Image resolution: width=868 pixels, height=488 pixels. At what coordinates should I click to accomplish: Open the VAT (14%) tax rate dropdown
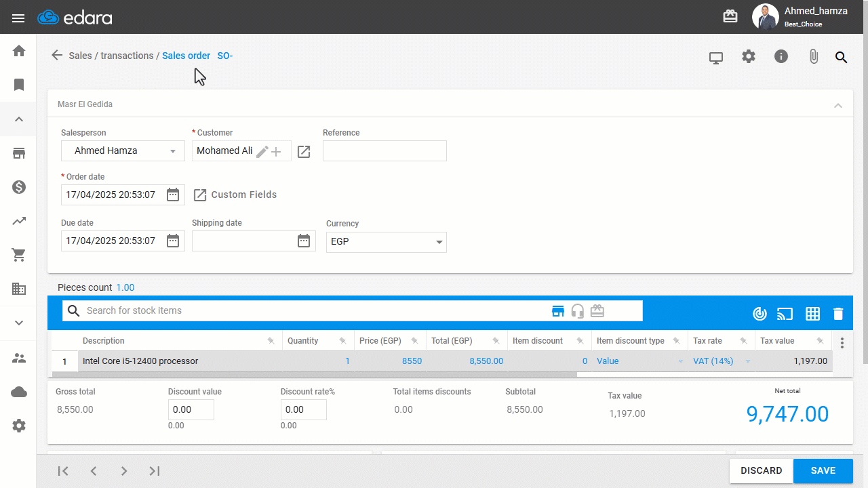(x=722, y=361)
